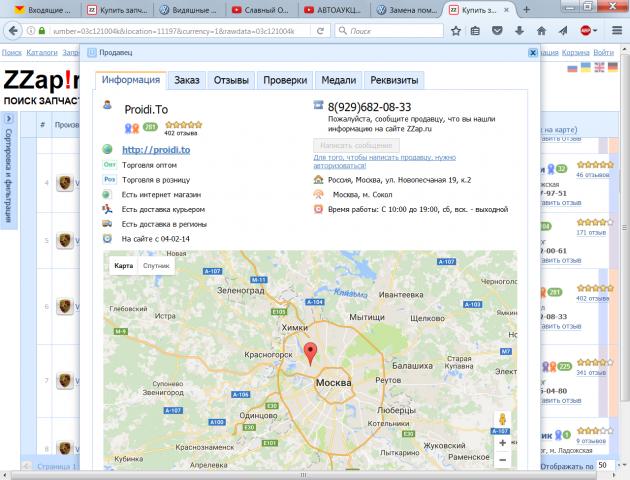Screen dimensions: 630x480
Task: Click the Russian flag language icon
Action: 572,68
